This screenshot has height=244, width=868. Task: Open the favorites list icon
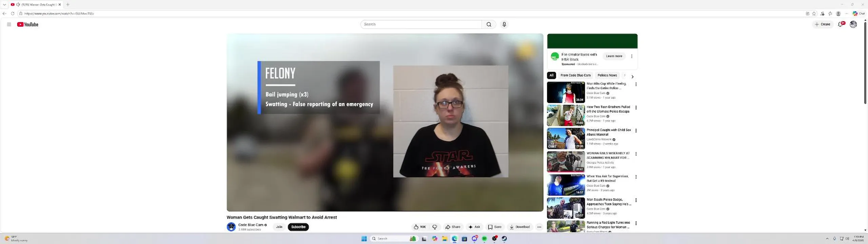[830, 14]
